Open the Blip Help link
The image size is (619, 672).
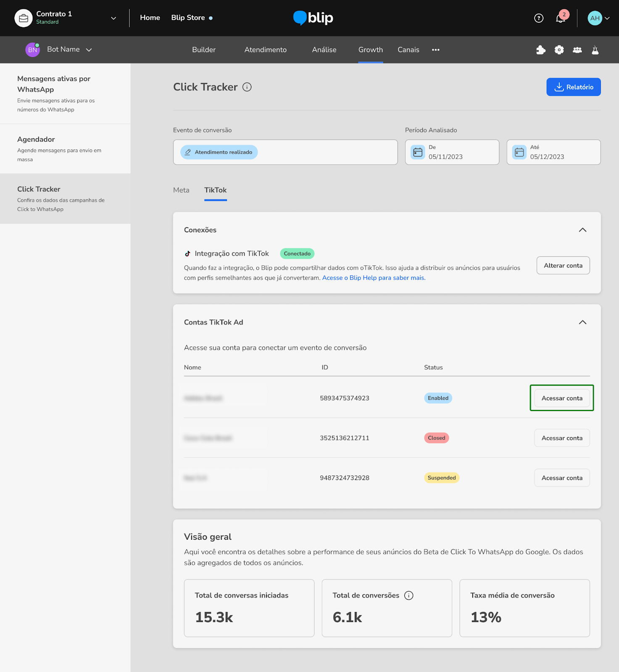[374, 278]
